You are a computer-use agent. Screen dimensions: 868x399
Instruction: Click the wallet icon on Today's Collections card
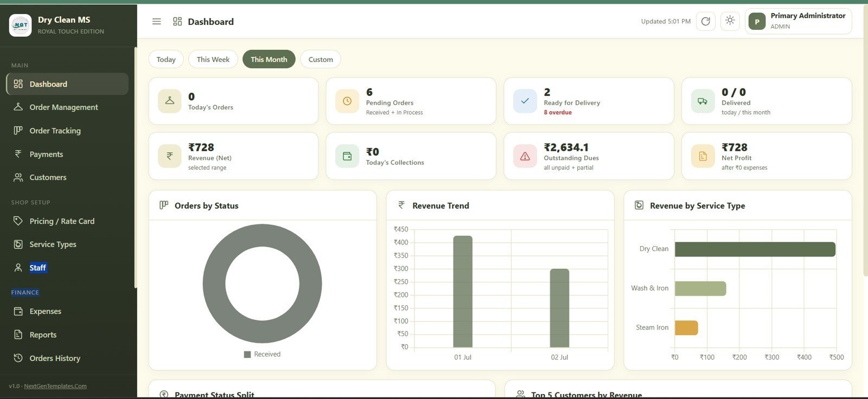pyautogui.click(x=347, y=156)
